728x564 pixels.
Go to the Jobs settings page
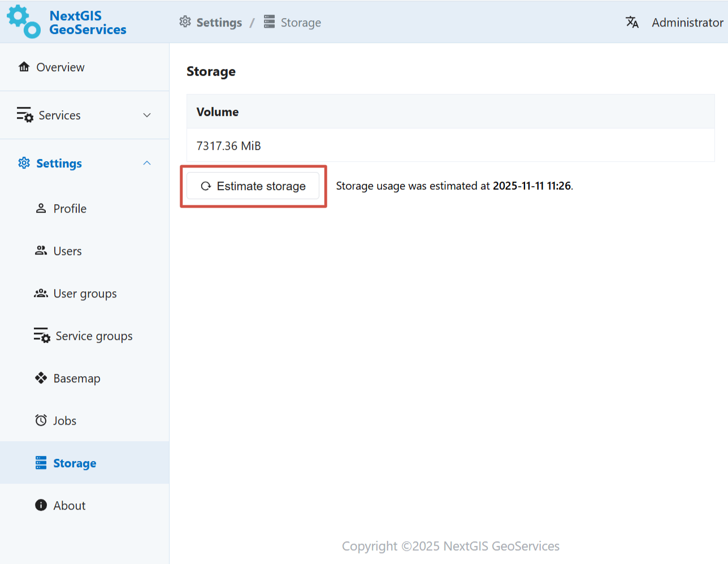64,420
